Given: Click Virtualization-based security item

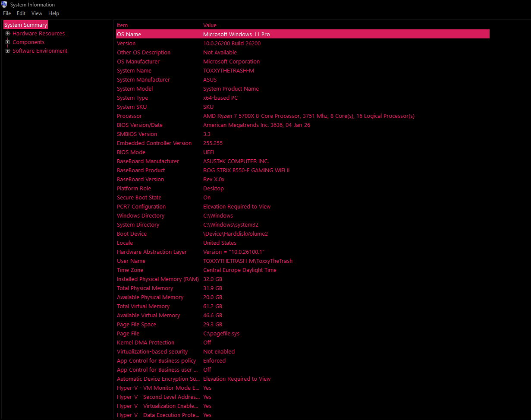Looking at the screenshot, I should (x=152, y=352).
